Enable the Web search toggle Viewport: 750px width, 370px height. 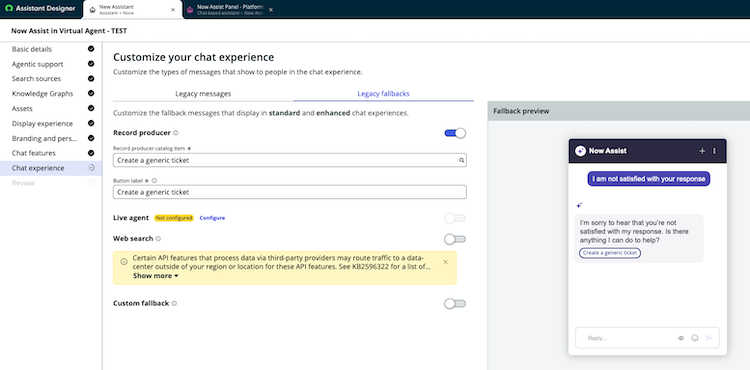click(x=455, y=239)
